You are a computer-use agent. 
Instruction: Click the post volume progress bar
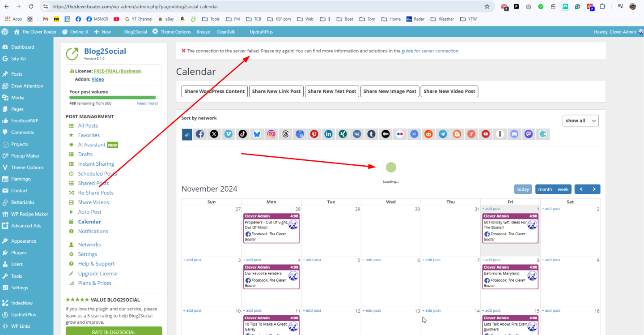(x=114, y=97)
